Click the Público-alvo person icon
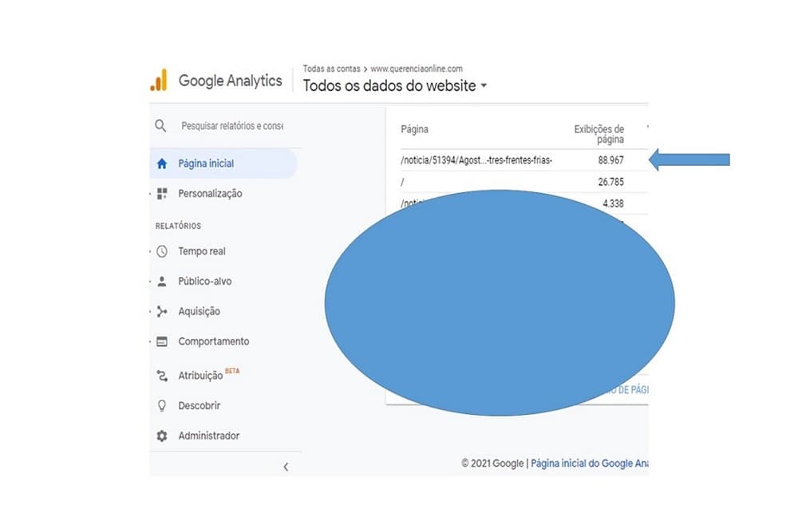798x532 pixels. click(162, 282)
